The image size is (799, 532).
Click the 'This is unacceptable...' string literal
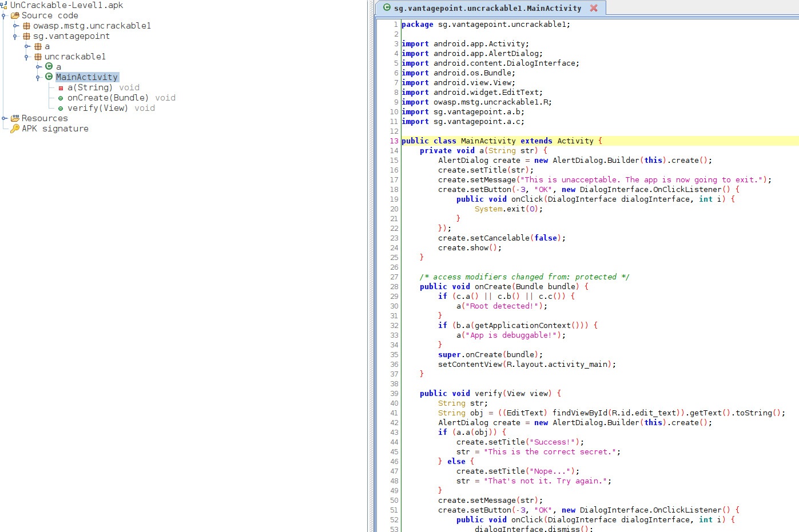[643, 179]
